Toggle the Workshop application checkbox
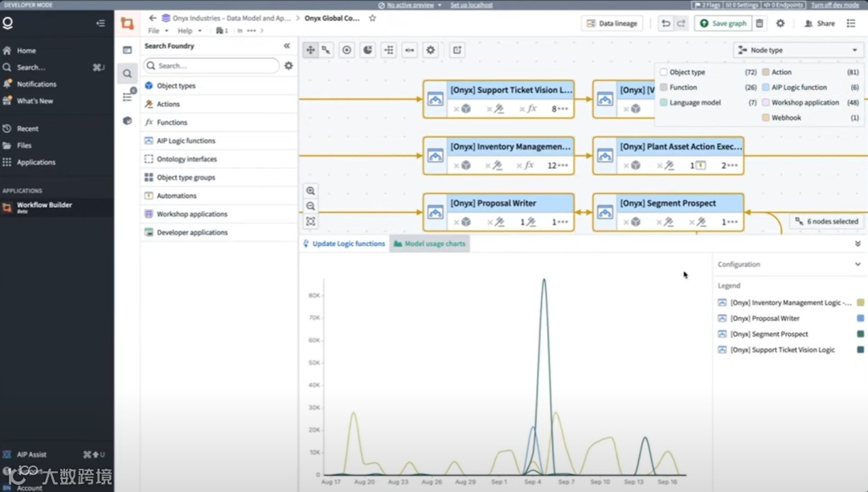The height and width of the screenshot is (492, 868). point(766,102)
